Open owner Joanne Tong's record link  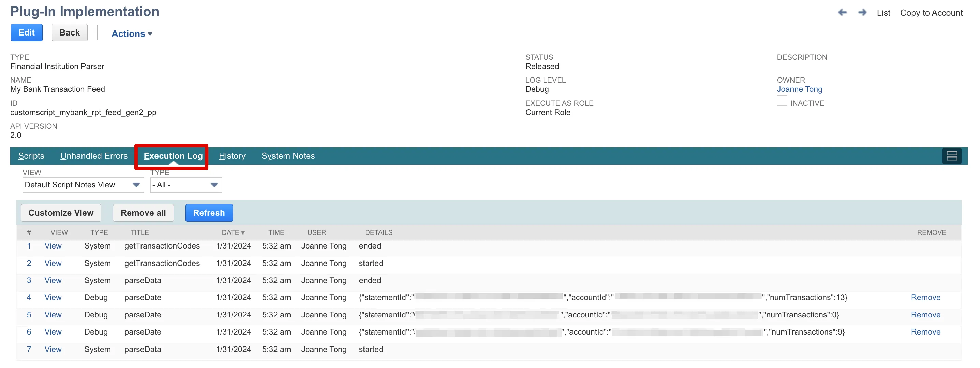click(799, 89)
